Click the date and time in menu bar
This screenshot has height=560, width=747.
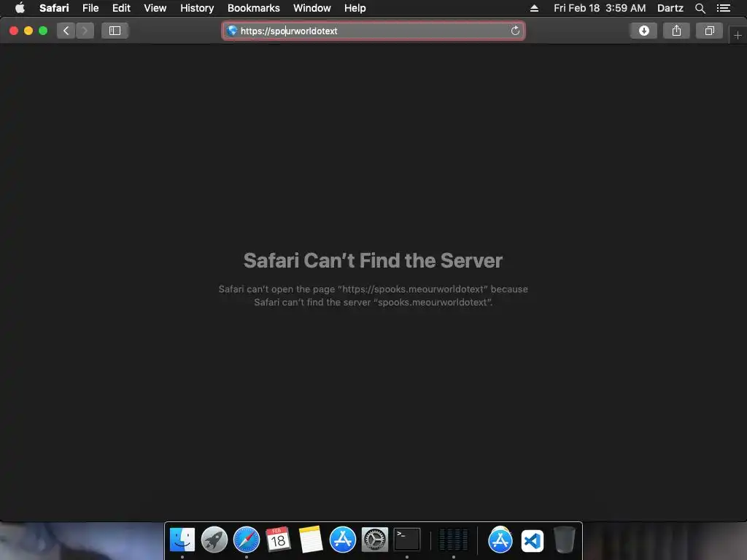point(600,8)
